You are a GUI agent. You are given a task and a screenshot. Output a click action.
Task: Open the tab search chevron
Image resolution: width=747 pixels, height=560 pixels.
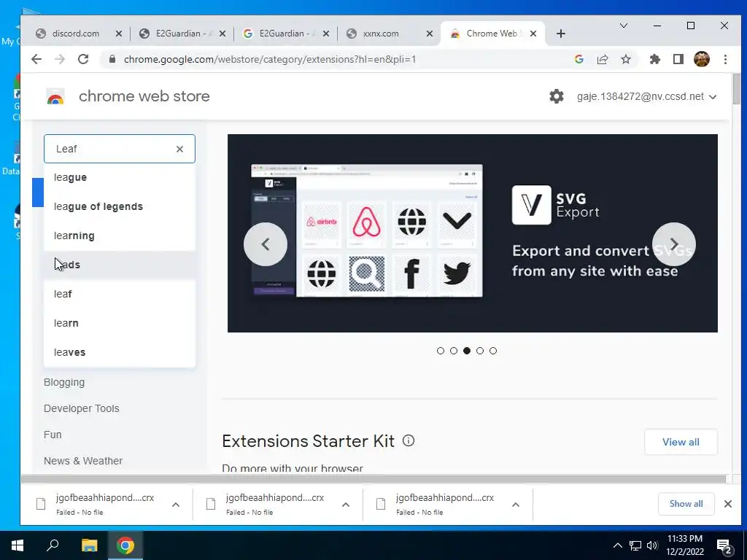pos(624,26)
